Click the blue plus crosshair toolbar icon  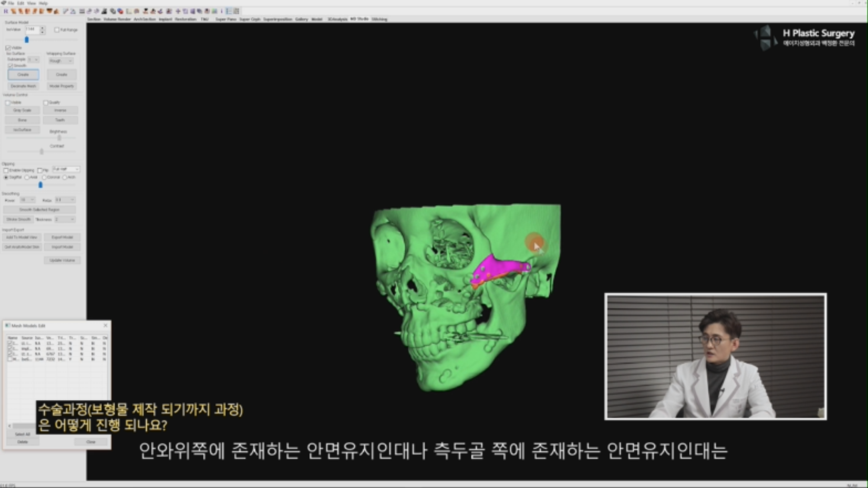click(178, 11)
